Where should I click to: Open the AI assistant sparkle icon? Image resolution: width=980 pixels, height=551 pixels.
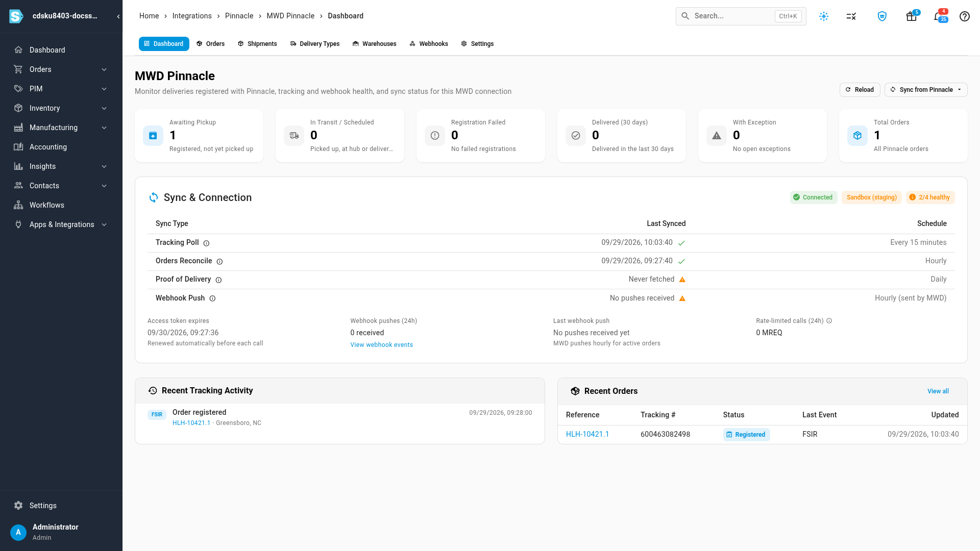point(824,16)
